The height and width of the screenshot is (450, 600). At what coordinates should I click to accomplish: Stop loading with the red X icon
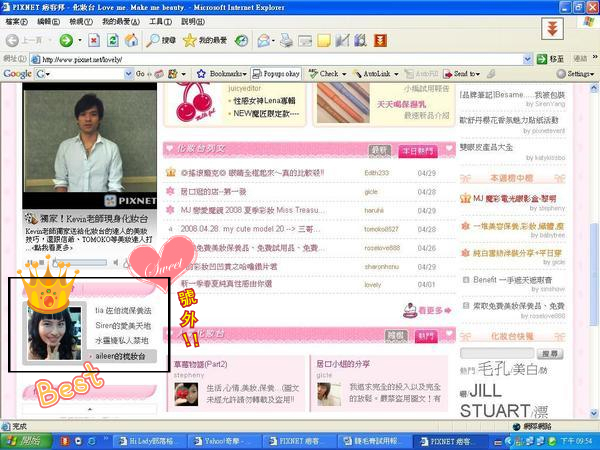[x=94, y=40]
